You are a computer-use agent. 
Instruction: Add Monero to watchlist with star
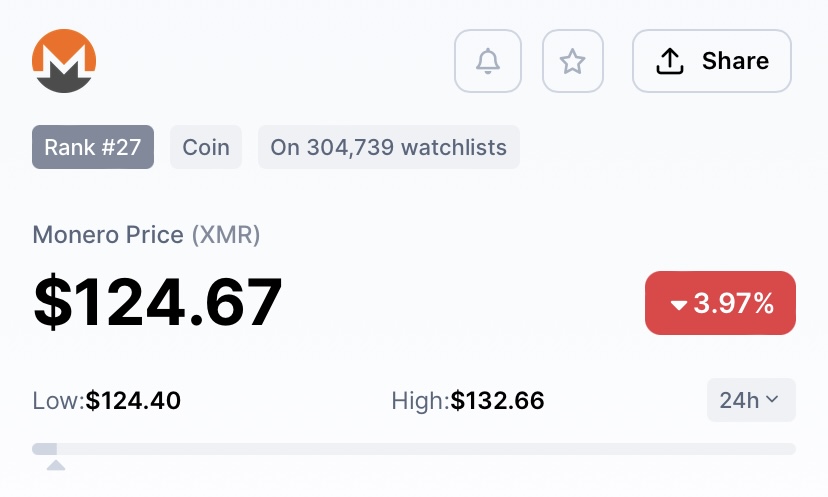point(572,61)
